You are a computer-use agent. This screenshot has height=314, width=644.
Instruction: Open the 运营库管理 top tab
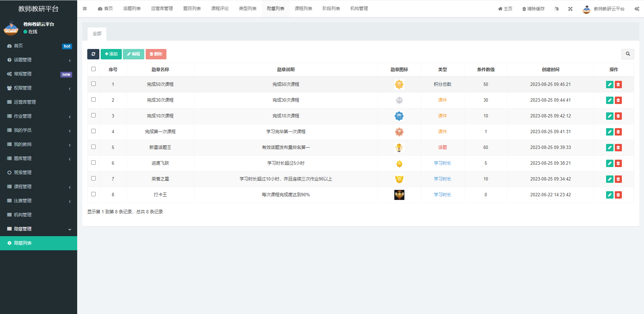[162, 9]
